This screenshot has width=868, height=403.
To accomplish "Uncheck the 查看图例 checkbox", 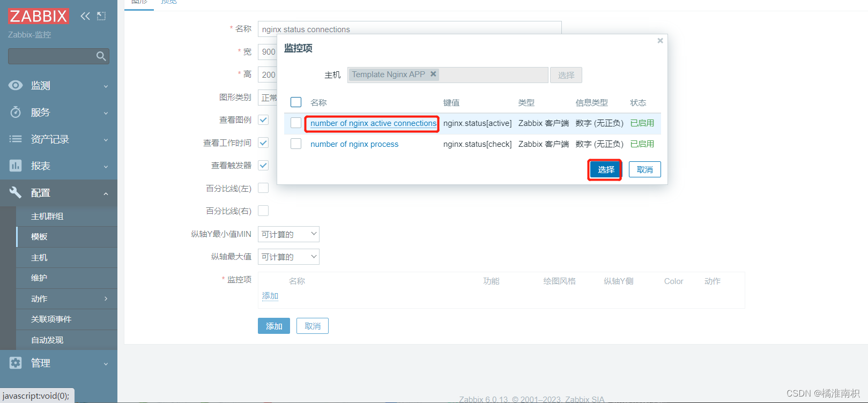I will pyautogui.click(x=263, y=120).
